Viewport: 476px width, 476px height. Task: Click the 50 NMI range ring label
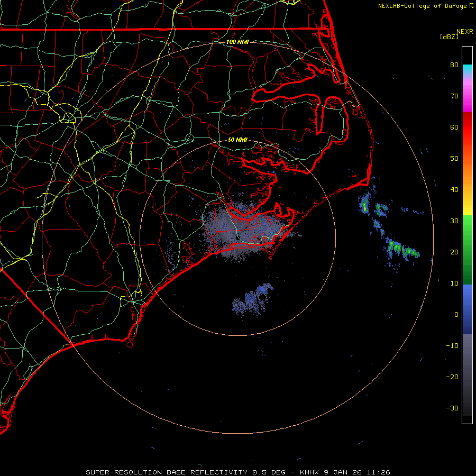tap(237, 140)
